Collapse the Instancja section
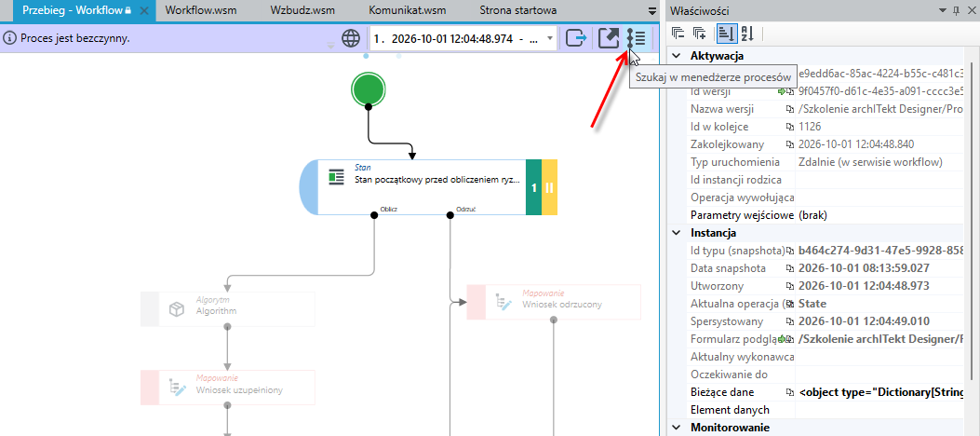Viewport: 980px width, 436px height. [676, 233]
